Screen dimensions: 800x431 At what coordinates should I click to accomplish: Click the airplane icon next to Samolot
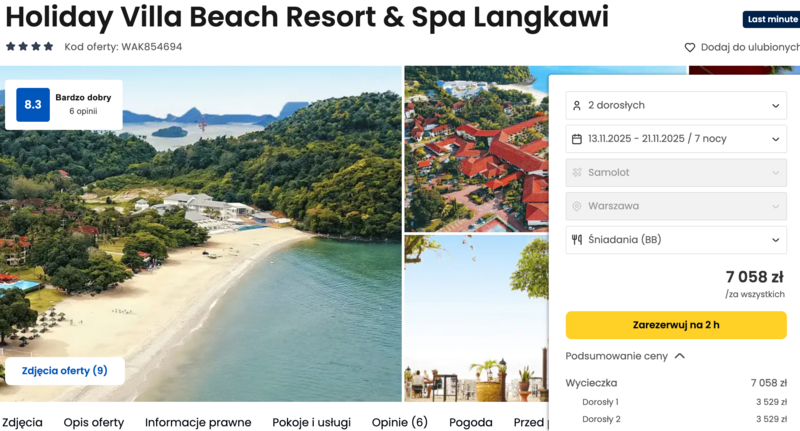[x=577, y=172]
